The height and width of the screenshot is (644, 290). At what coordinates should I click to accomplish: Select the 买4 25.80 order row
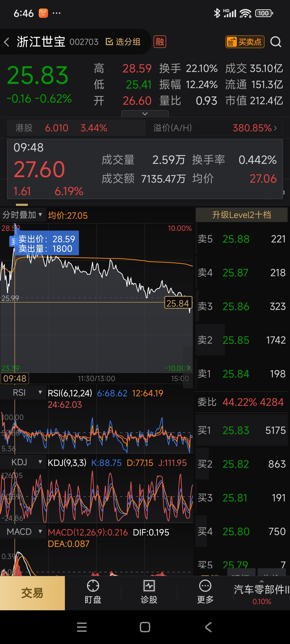[242, 531]
